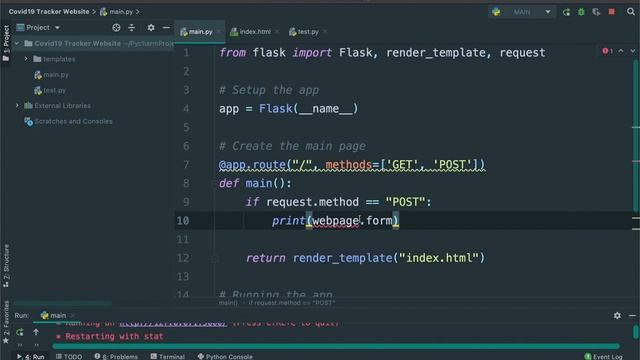Viewport: 640px width, 360px height.
Task: Open Project panel settings gear
Action: (151, 27)
